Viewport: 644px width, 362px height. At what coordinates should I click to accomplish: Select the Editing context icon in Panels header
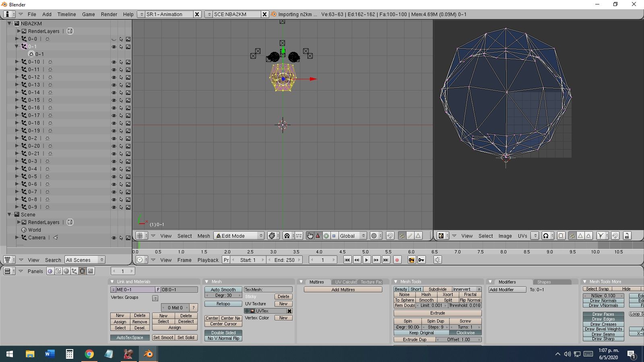click(x=82, y=271)
